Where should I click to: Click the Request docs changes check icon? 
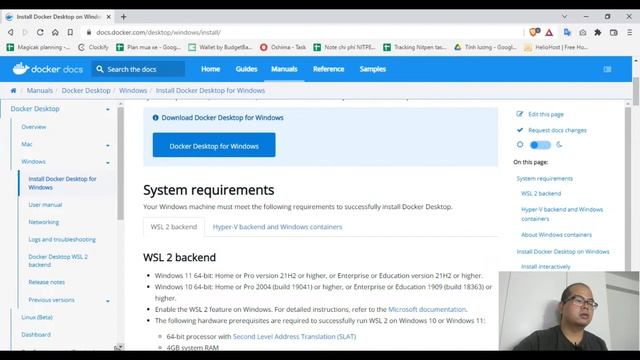tap(520, 130)
